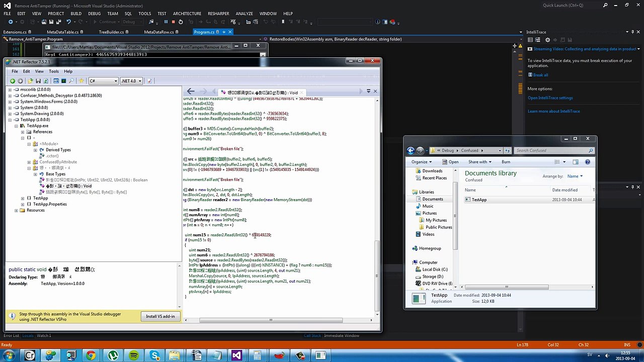This screenshot has height=362, width=644.
Task: Click the star bookmarks icon in Reflector toolbar
Action: 81,81
